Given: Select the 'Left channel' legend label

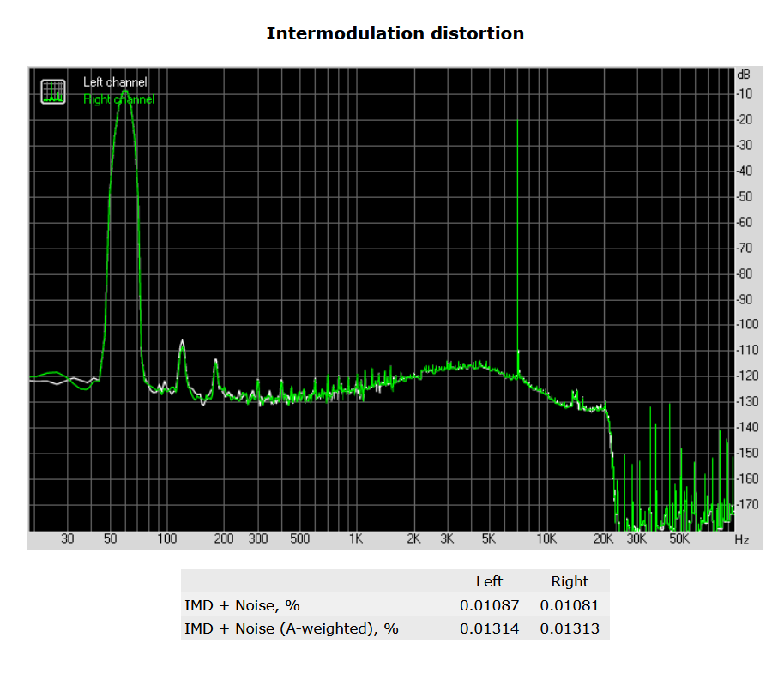Looking at the screenshot, I should coord(115,82).
